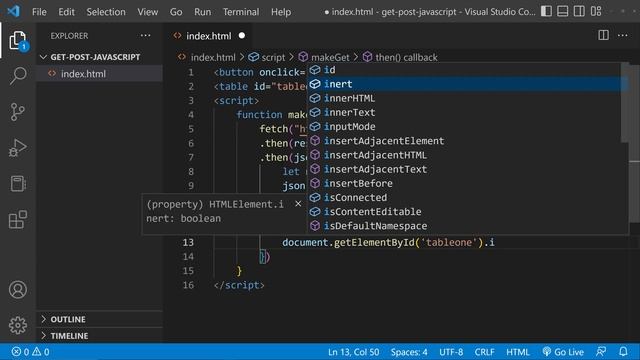
Task: Open the Run and Debug view icon
Action: [x=18, y=148]
